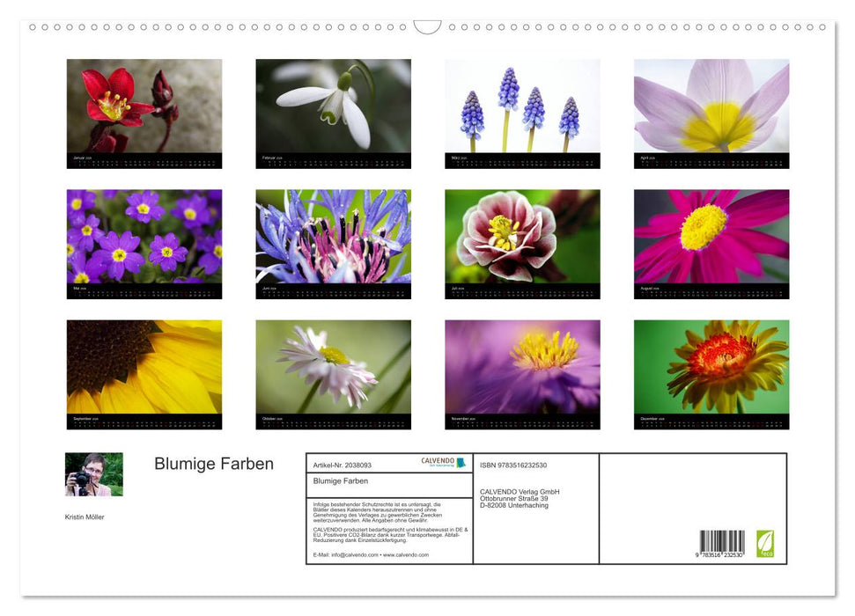Click the Blumige Farben calendar title
855x616 pixels.
pos(213,464)
